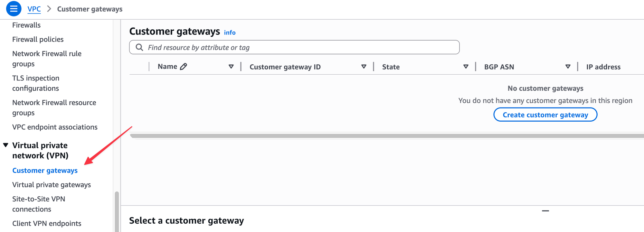
Task: Open Firewall policies in sidebar
Action: [38, 39]
